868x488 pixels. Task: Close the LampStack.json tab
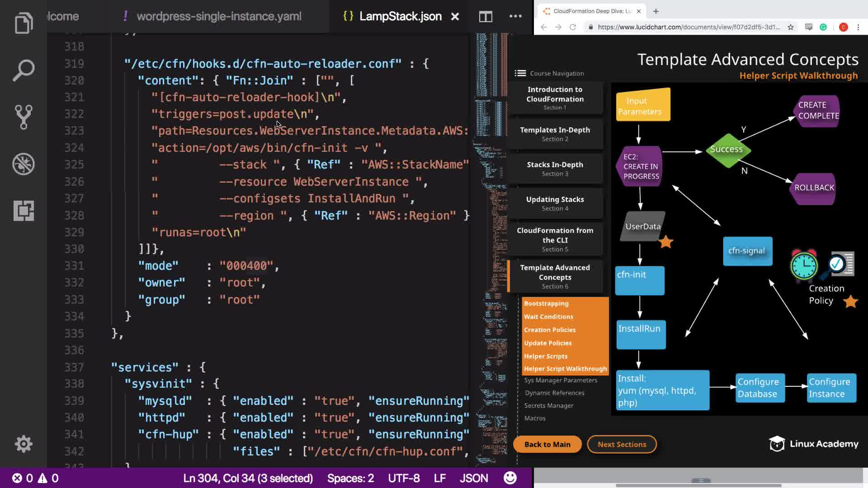[x=455, y=17]
